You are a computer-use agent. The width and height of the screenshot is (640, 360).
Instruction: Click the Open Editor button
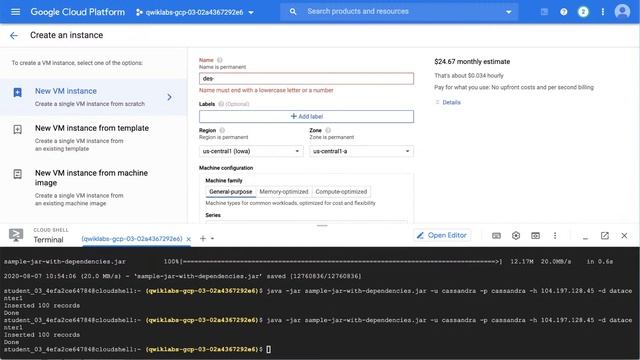(442, 235)
